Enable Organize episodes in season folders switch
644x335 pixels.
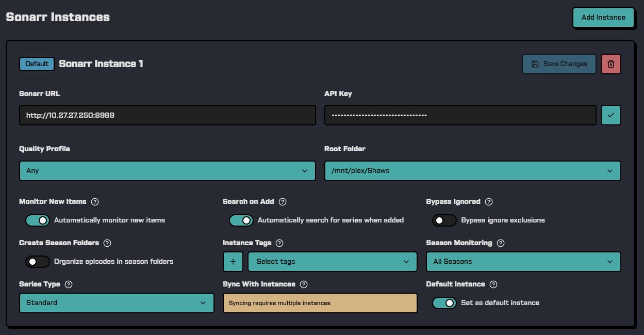[x=38, y=262]
